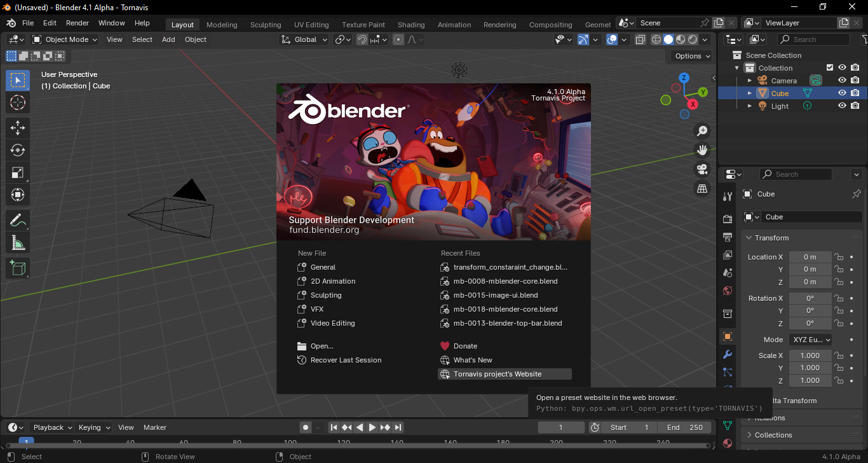868x463 pixels.
Task: Disable render camera icon for Light
Action: tap(855, 106)
